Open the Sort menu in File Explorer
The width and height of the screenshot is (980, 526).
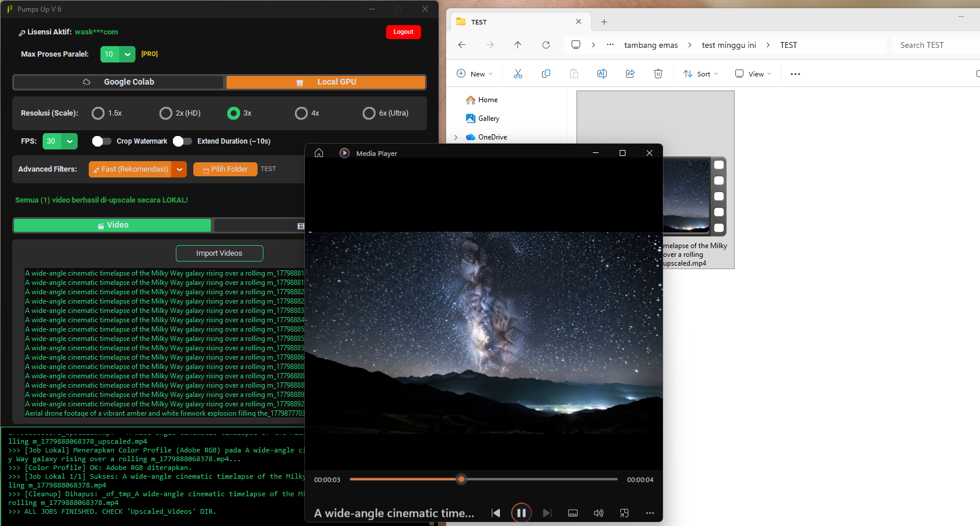[x=701, y=74]
